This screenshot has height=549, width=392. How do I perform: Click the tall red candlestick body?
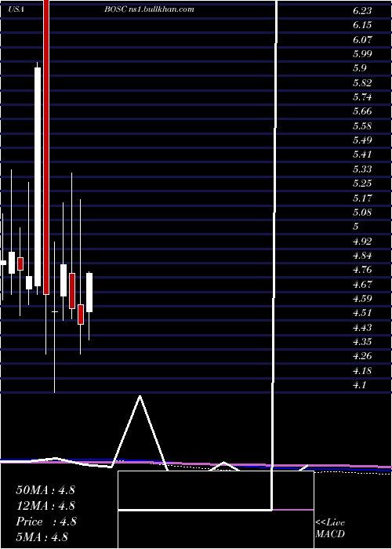46,147
